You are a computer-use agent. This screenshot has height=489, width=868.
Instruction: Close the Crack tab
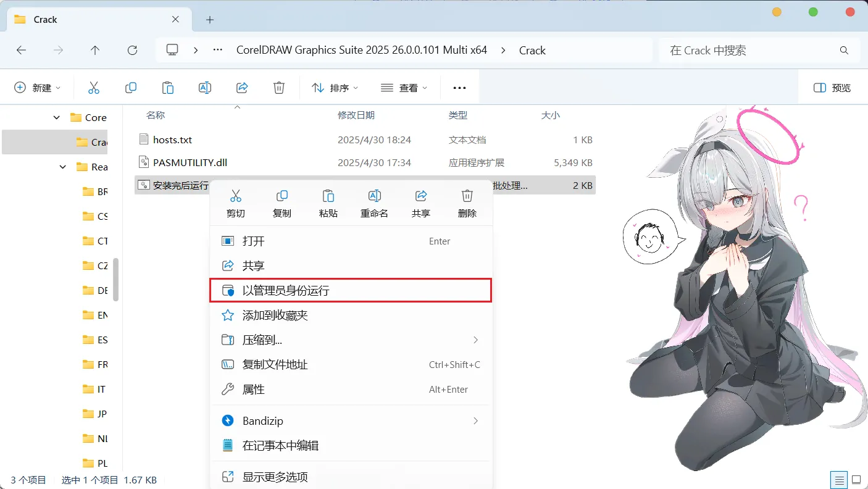[176, 19]
